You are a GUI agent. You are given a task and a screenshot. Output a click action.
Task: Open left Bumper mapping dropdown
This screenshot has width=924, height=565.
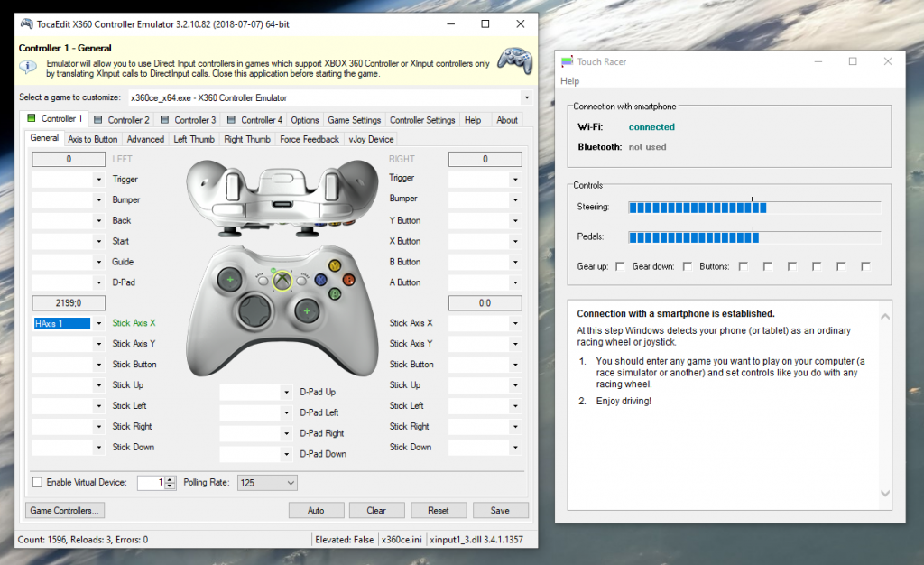pos(99,199)
